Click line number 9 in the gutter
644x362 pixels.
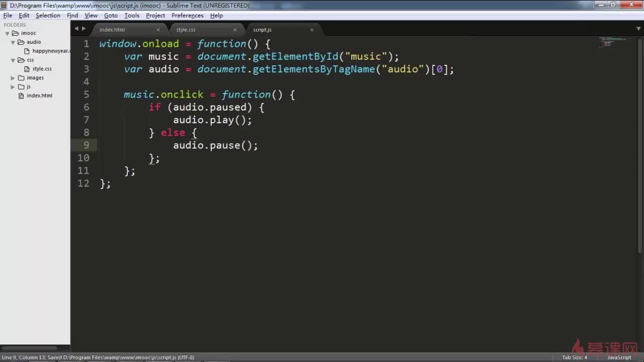(x=87, y=145)
